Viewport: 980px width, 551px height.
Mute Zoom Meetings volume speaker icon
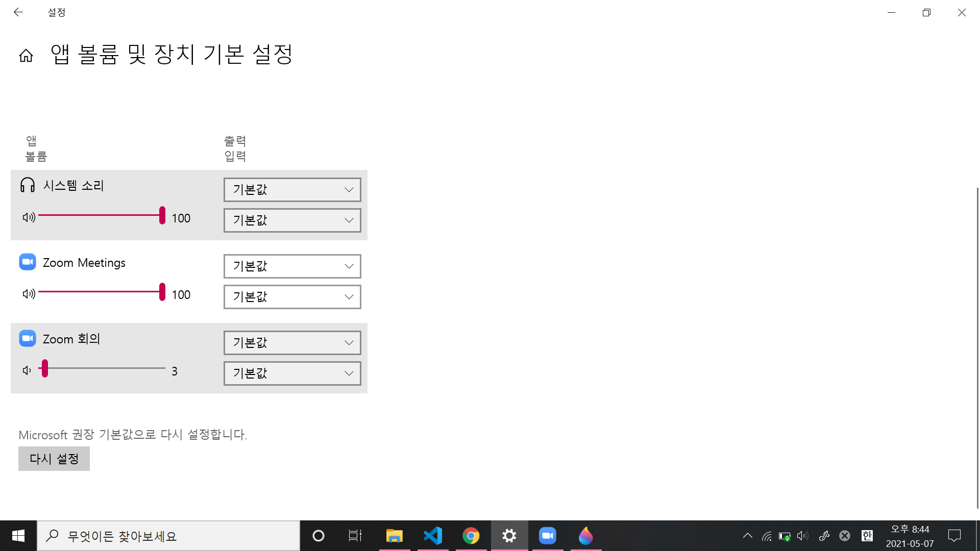coord(29,294)
